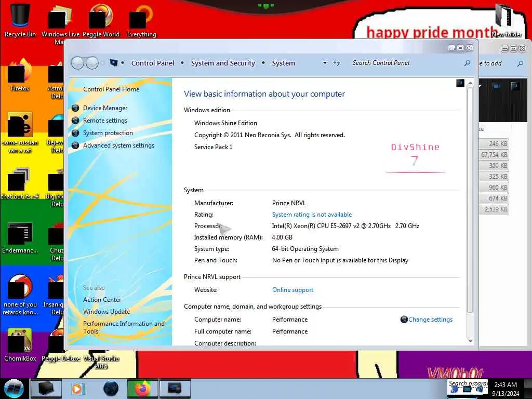Click the scrollbar down arrow
Viewport: 532px width, 399px height.
point(470,341)
